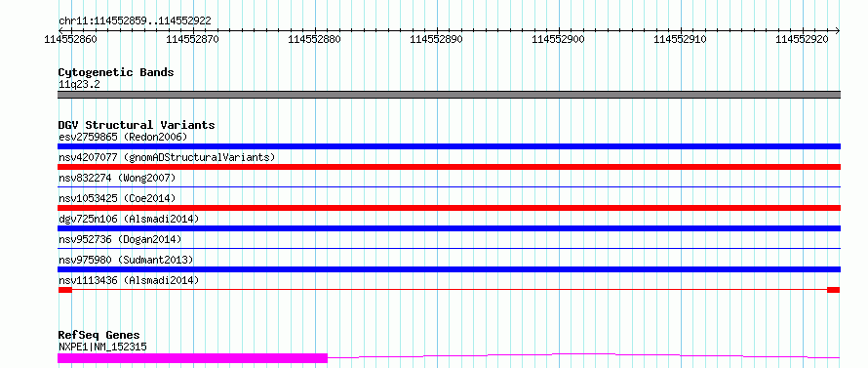Select the magenta NXPE1 exon block

point(193,358)
